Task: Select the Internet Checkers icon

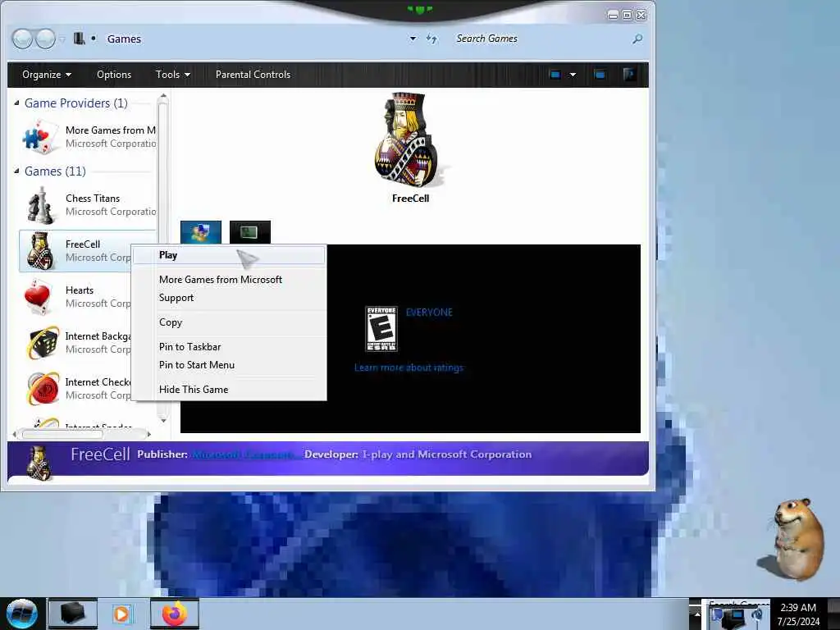Action: 43,388
